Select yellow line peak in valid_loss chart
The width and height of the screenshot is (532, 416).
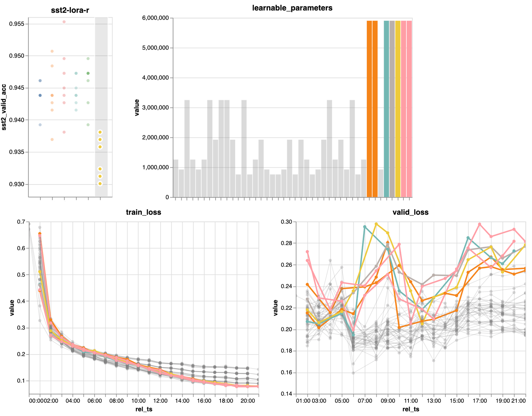[376, 224]
